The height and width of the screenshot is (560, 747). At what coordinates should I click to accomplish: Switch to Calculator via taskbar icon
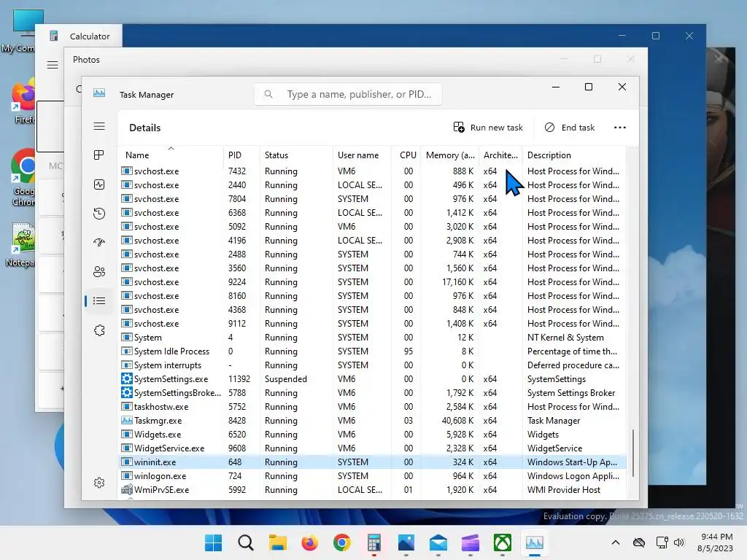(374, 542)
